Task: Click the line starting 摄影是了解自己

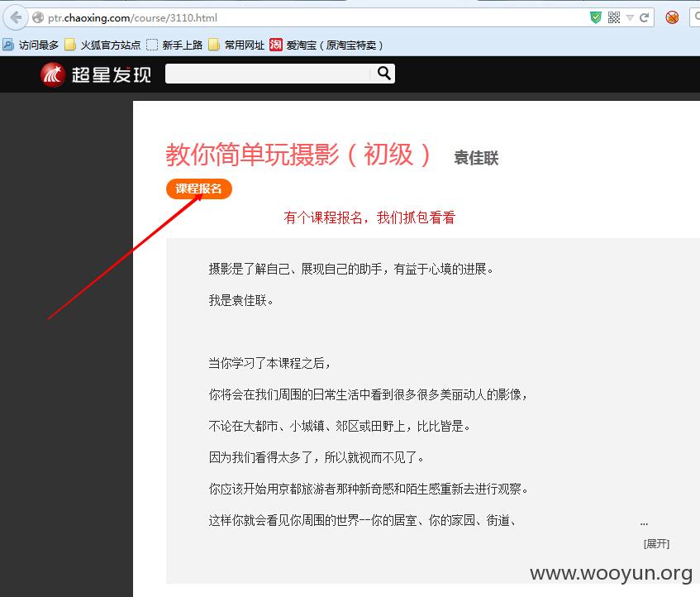Action: 351,270
